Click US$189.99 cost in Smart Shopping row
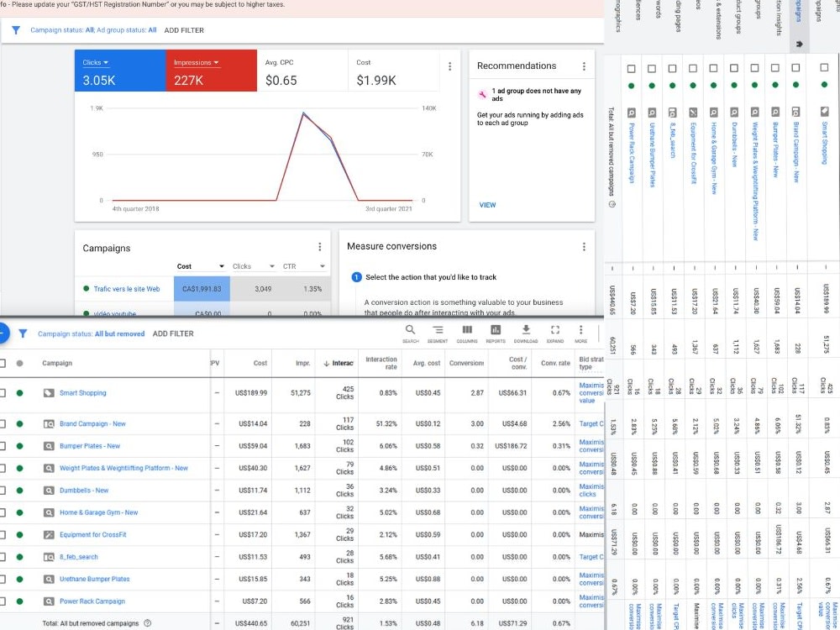 point(250,392)
